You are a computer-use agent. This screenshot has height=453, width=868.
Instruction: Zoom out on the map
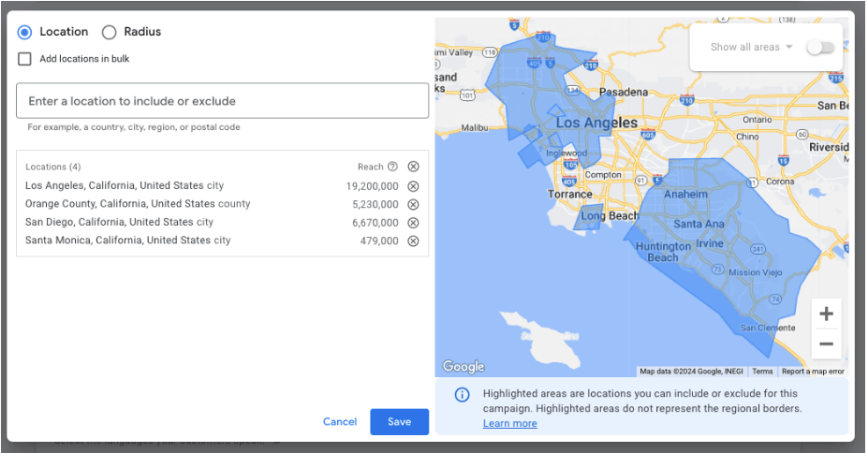[826, 343]
